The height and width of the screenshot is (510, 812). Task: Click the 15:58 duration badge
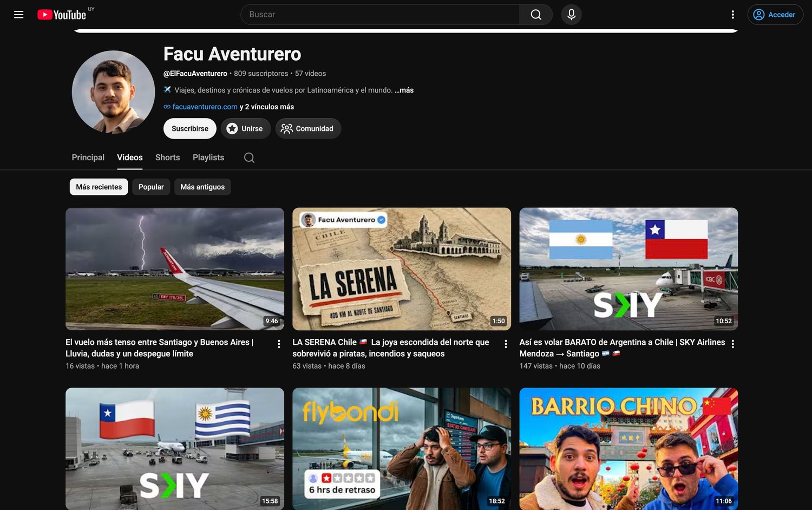(270, 501)
